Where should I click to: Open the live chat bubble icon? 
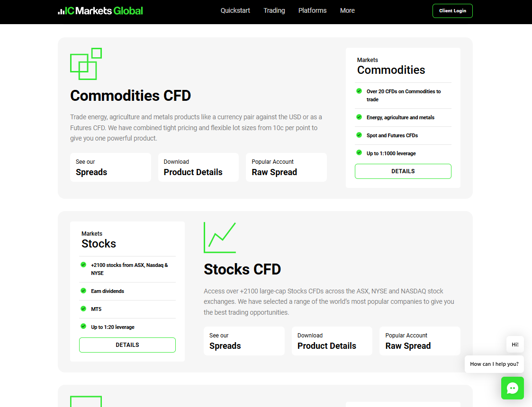point(512,388)
